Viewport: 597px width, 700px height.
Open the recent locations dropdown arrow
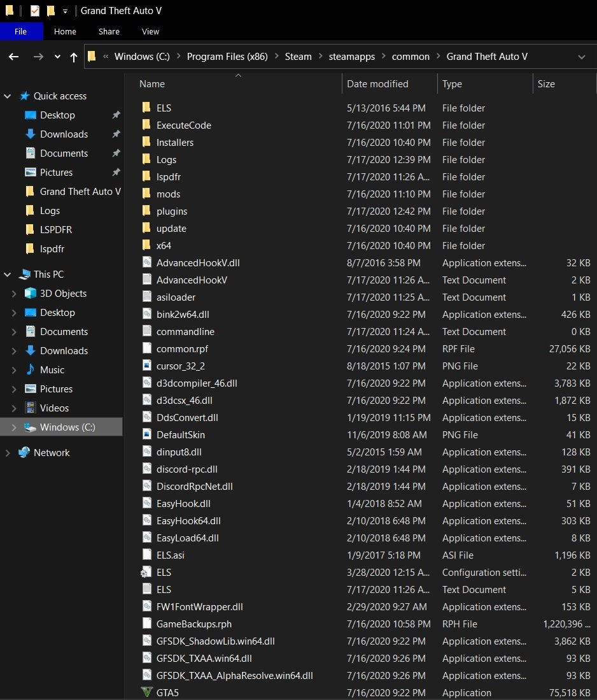pos(57,57)
